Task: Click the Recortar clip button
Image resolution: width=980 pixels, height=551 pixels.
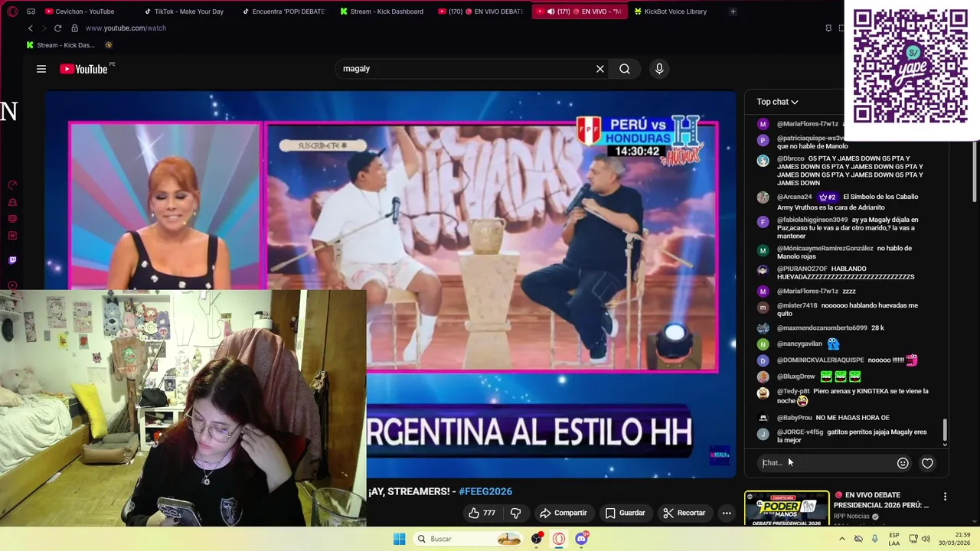Action: tap(684, 513)
